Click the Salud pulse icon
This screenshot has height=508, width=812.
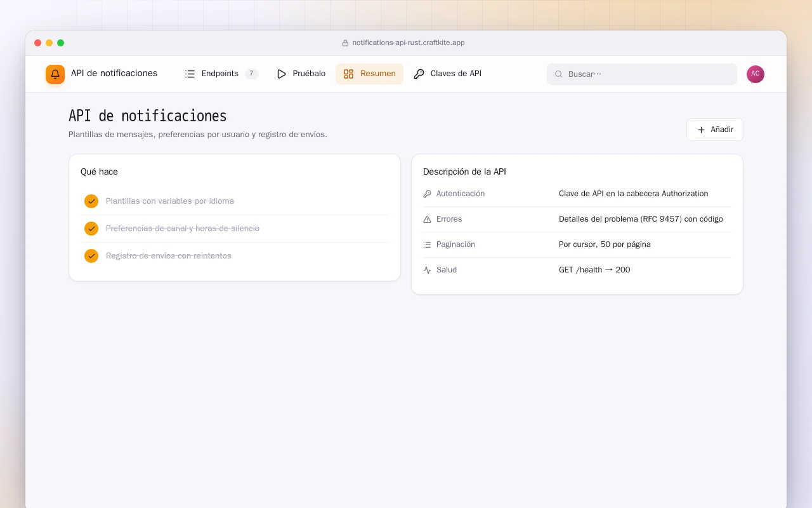point(427,270)
